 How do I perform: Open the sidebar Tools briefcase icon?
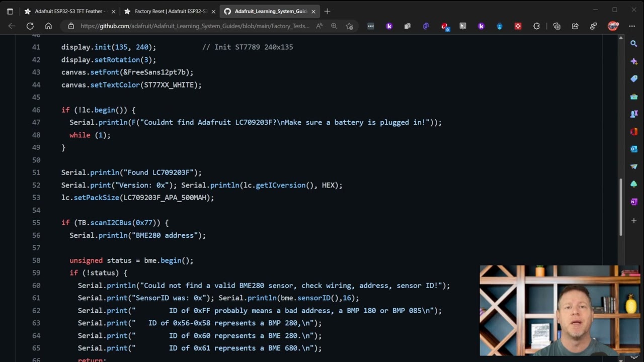[634, 97]
